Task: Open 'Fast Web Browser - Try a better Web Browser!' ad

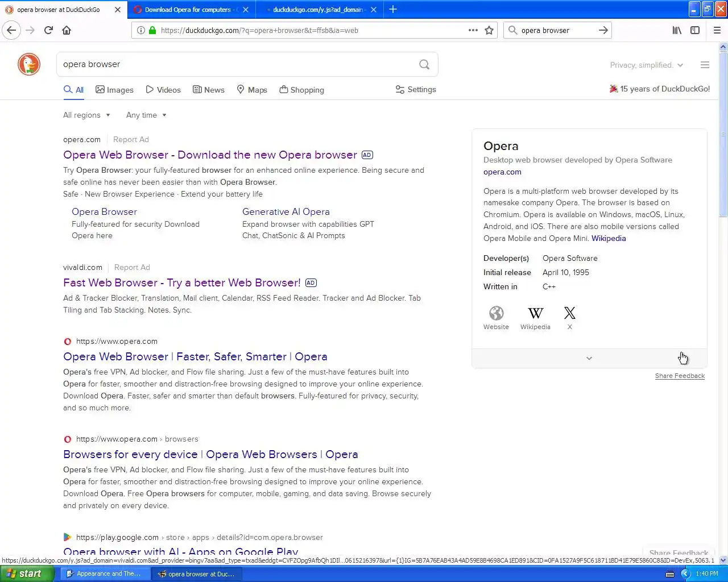Action: tap(182, 282)
